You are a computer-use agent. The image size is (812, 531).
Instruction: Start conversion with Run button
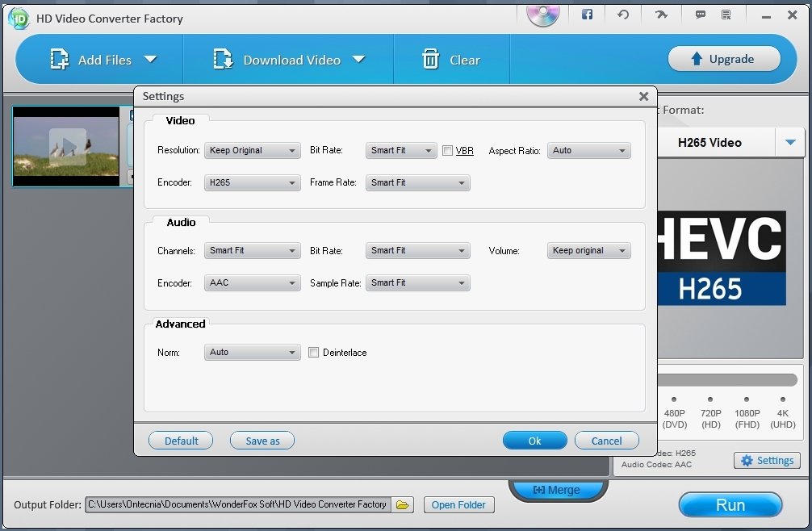tap(730, 504)
